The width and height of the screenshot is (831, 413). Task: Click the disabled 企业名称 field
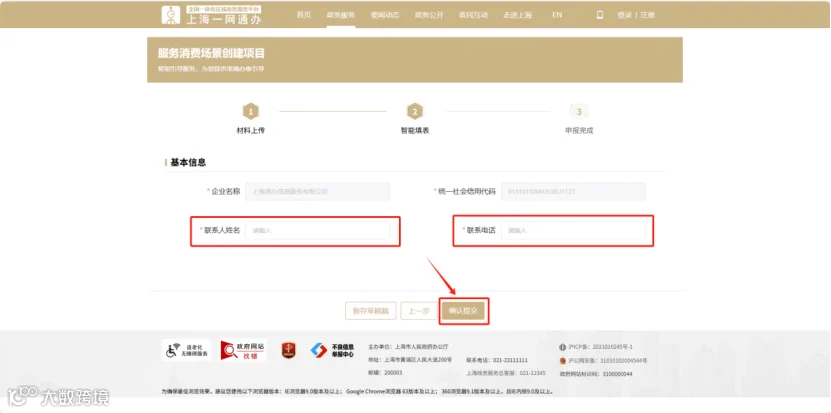(317, 191)
